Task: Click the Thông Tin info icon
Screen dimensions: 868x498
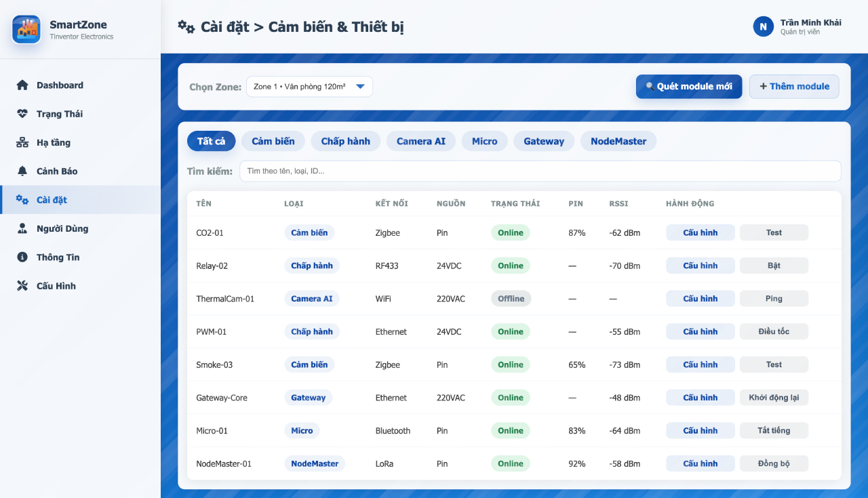Action: (22, 257)
